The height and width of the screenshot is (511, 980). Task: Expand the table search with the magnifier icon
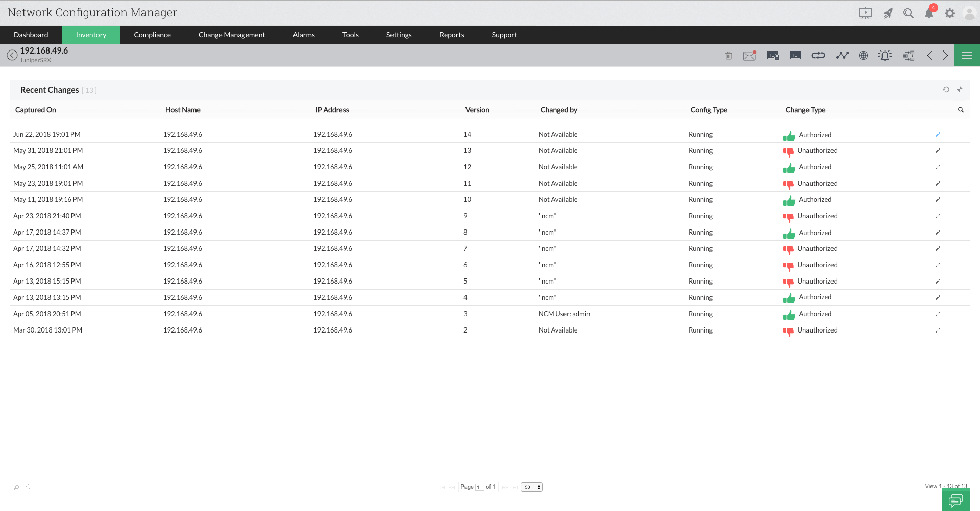(961, 110)
